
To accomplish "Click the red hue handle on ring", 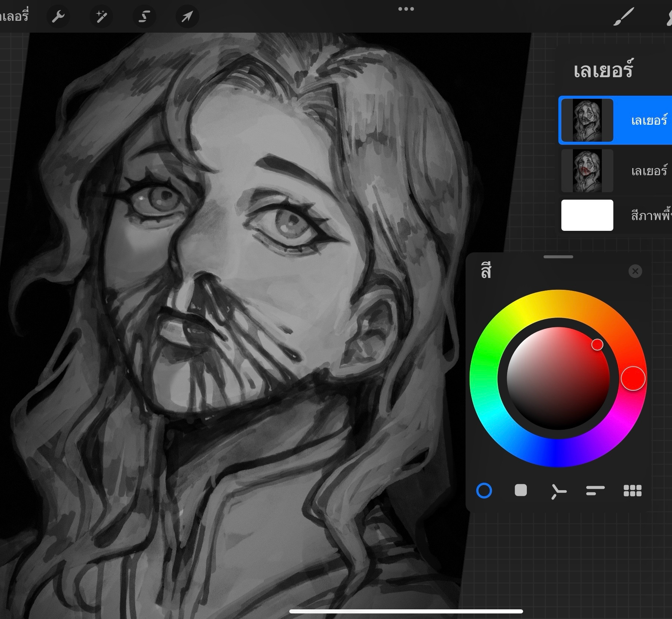I will click(x=633, y=379).
